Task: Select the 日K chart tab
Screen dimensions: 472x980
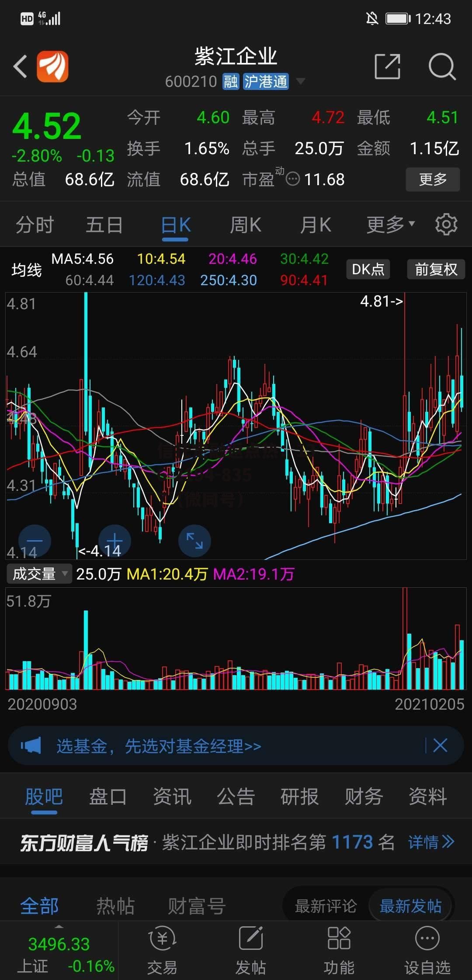Action: tap(176, 225)
